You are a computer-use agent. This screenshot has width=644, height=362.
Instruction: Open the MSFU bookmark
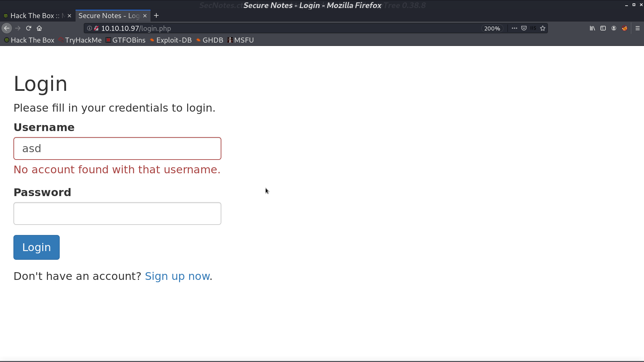point(240,40)
